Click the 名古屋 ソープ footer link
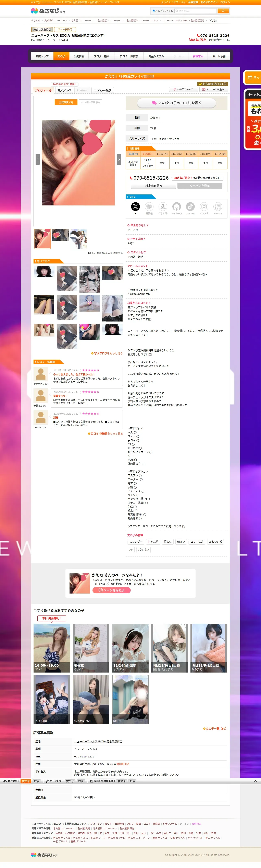 coord(98,838)
